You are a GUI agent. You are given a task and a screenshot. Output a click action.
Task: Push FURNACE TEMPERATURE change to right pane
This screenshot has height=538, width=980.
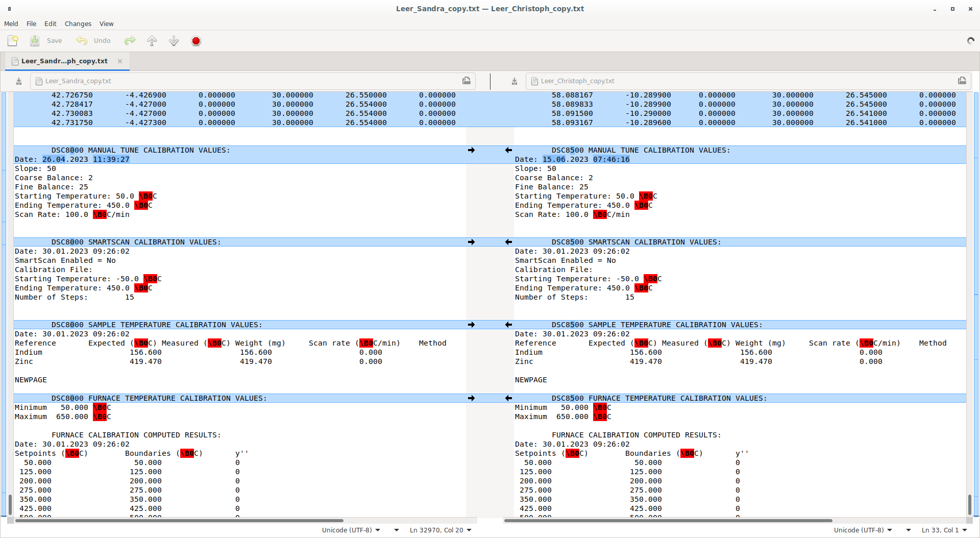point(471,398)
